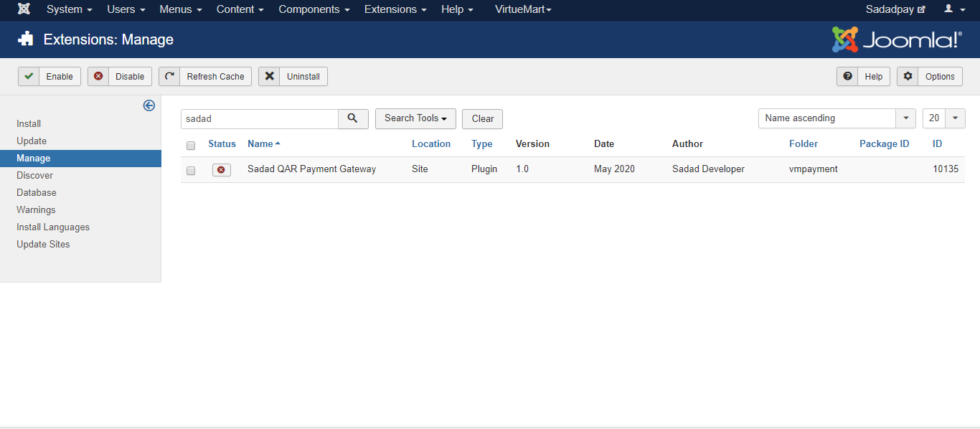
Task: Open the user account icon menu
Action: (x=954, y=9)
